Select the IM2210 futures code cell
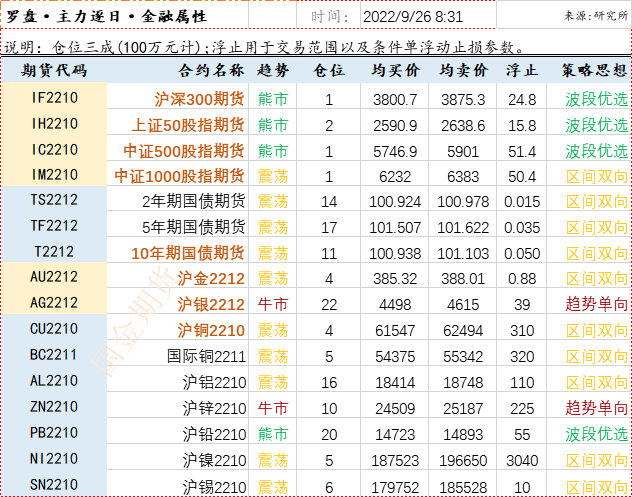The width and height of the screenshot is (632, 497). 54,175
